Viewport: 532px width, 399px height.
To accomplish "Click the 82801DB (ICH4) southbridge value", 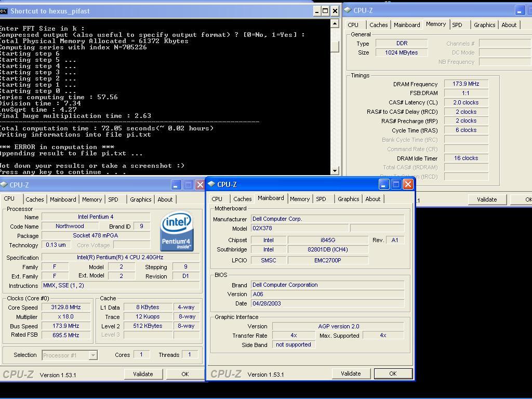I will click(x=328, y=249).
